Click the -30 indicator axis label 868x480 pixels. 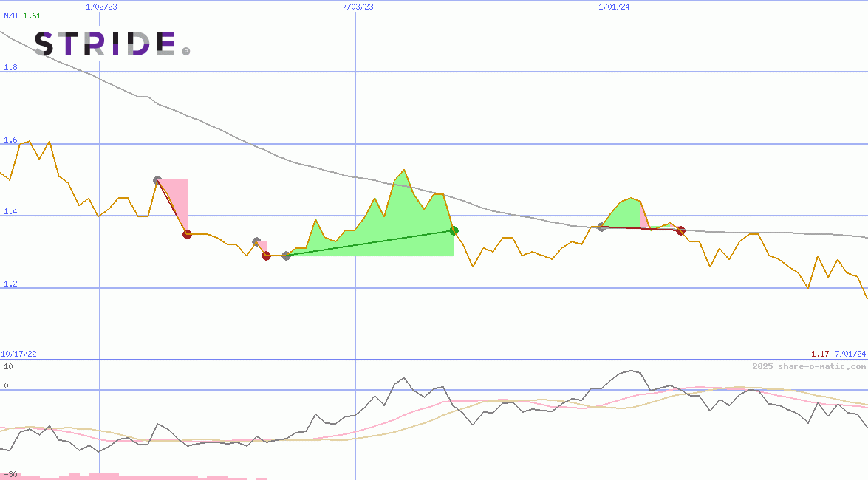tap(10, 473)
